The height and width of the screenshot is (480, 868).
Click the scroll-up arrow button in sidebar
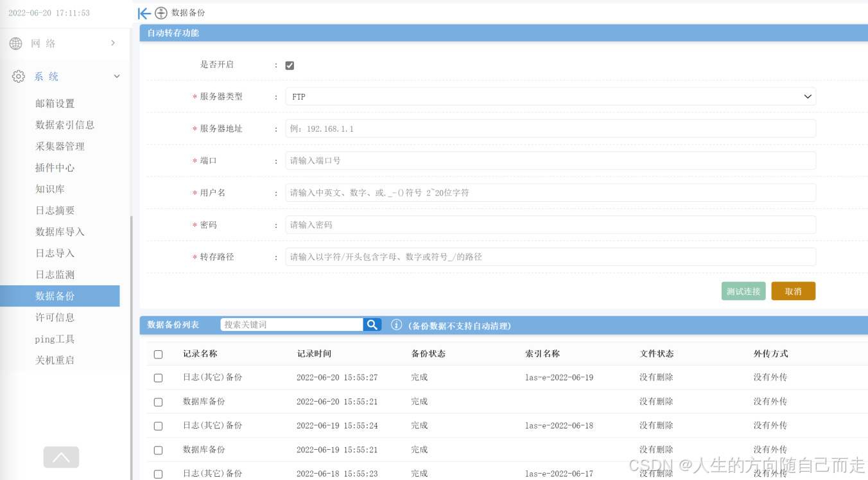[61, 458]
